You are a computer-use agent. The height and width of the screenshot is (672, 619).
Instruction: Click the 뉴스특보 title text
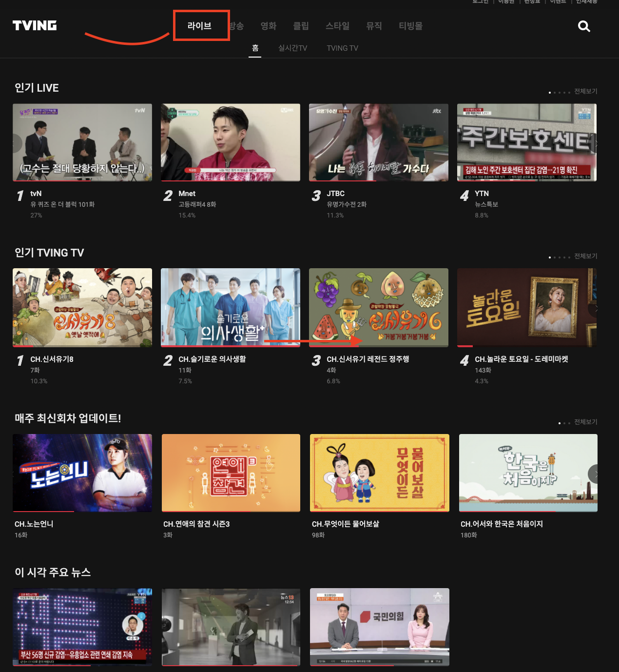[x=486, y=204]
